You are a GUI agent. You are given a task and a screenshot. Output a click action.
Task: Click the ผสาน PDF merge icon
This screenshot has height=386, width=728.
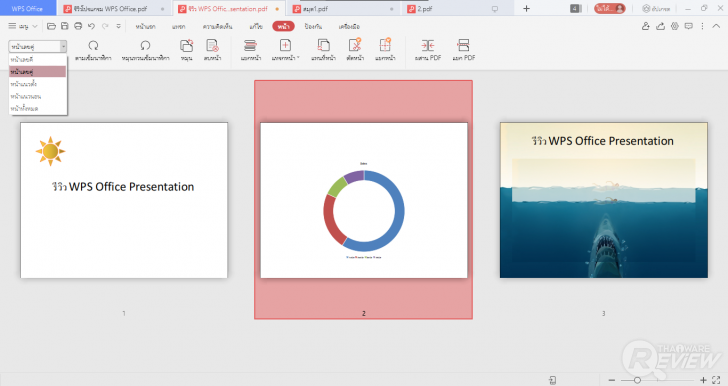[x=428, y=45]
